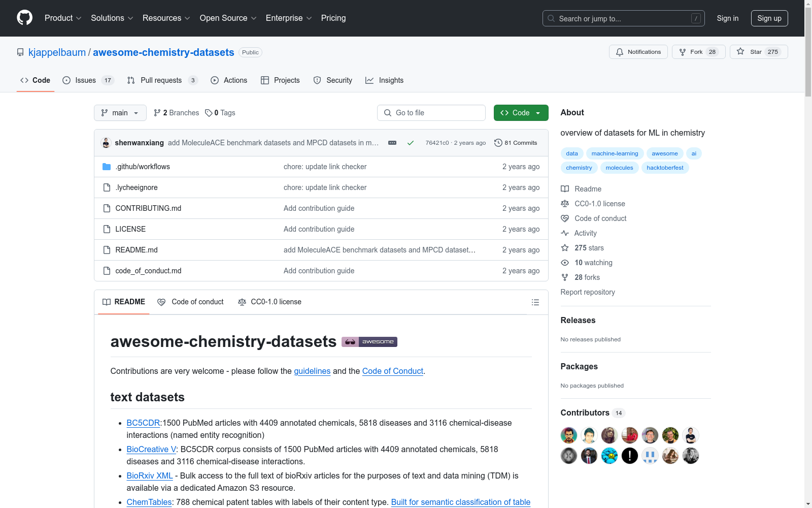View the 275 stars link
Screen dimensions: 812x508
(582, 248)
